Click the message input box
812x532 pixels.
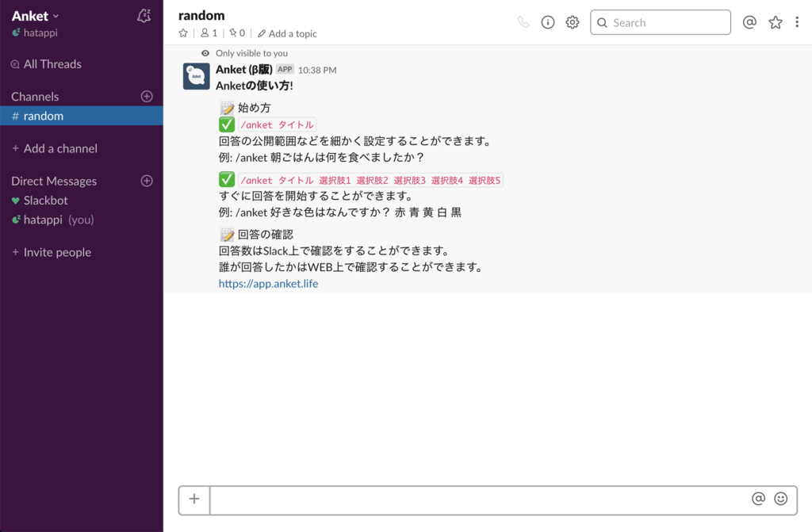point(479,499)
